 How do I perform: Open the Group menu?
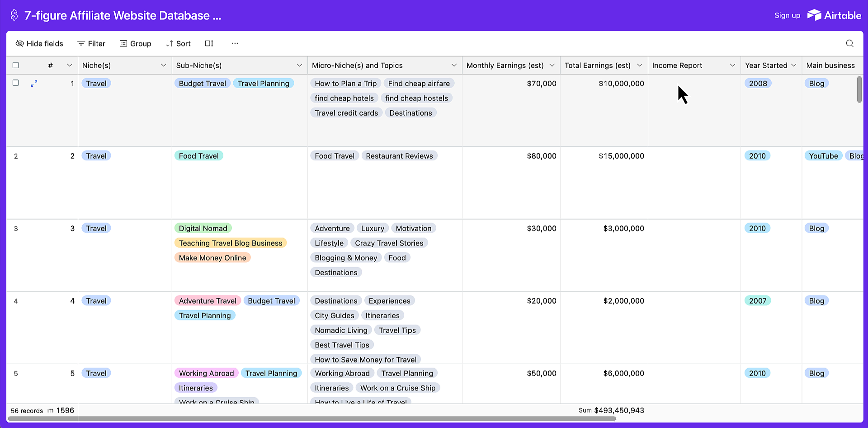135,43
